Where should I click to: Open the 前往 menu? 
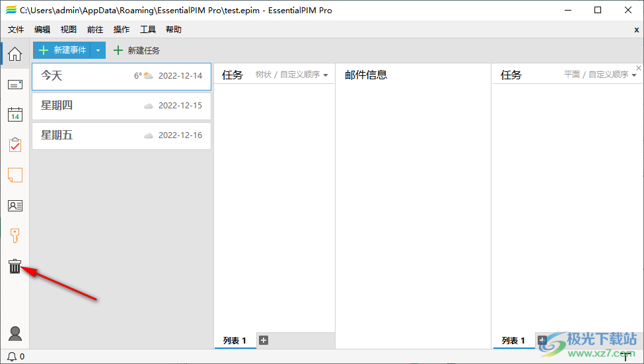click(x=95, y=30)
